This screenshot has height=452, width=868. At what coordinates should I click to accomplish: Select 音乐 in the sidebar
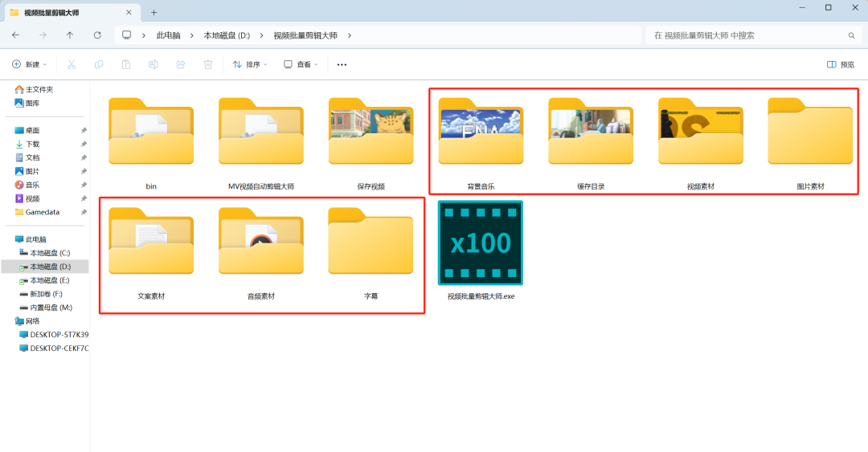click(x=27, y=185)
